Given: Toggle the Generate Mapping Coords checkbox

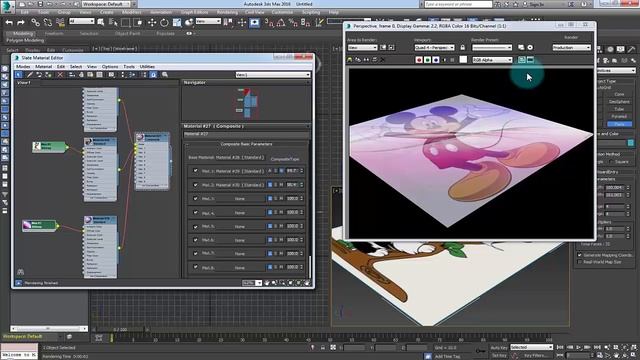Looking at the screenshot, I should click(580, 255).
